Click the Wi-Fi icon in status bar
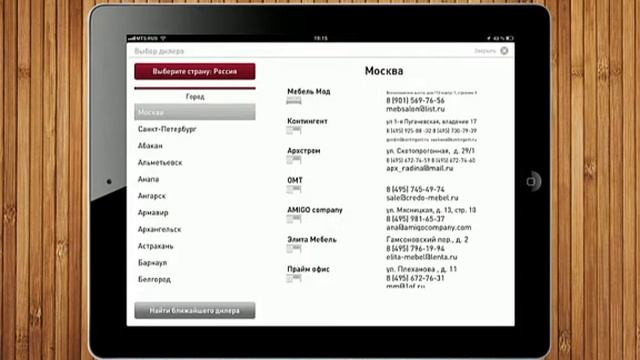This screenshot has height=360, width=640. [x=163, y=38]
